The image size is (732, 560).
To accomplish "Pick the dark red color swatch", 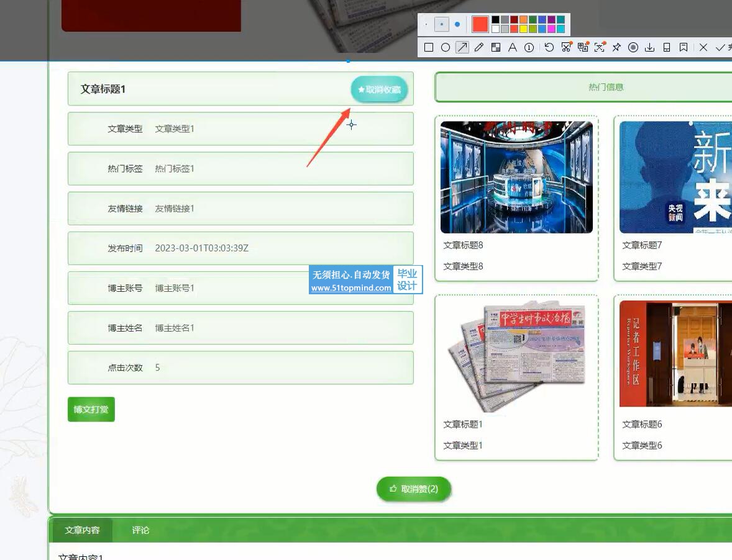I will coord(514,20).
